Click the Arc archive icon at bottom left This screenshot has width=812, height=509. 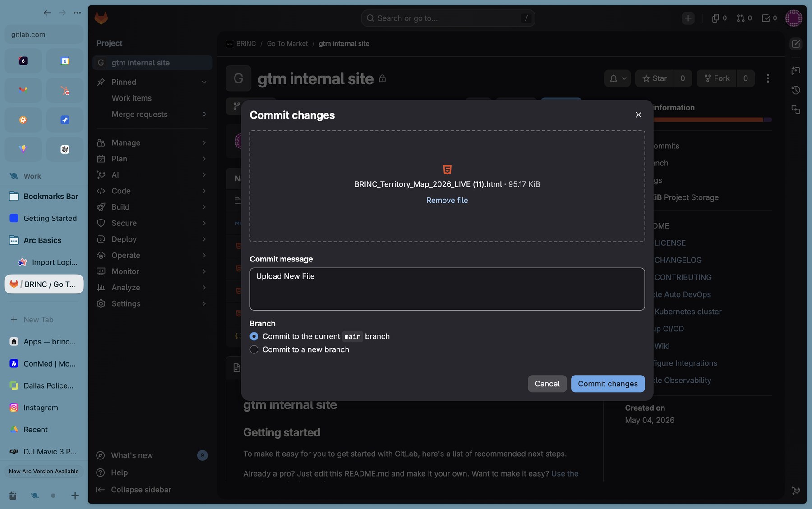13,495
